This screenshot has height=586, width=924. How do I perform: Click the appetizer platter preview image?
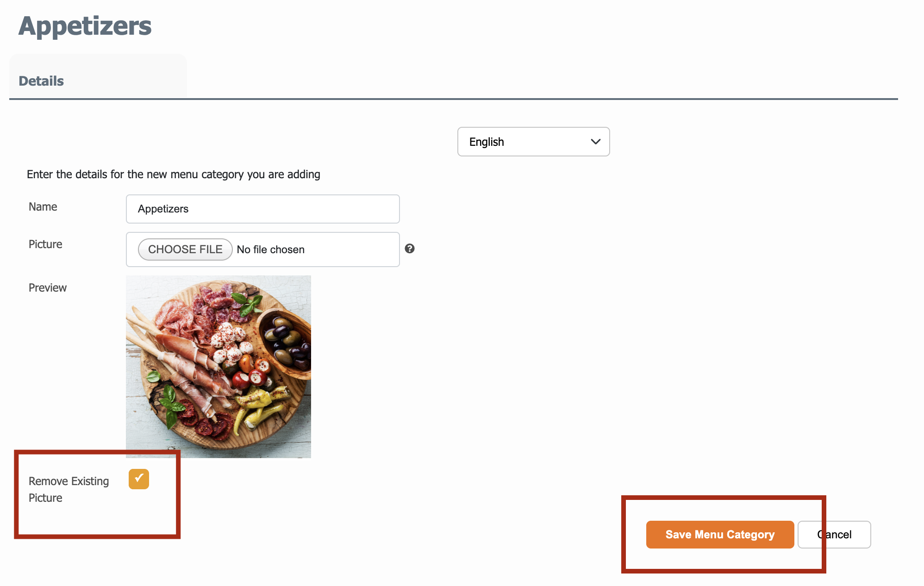219,367
